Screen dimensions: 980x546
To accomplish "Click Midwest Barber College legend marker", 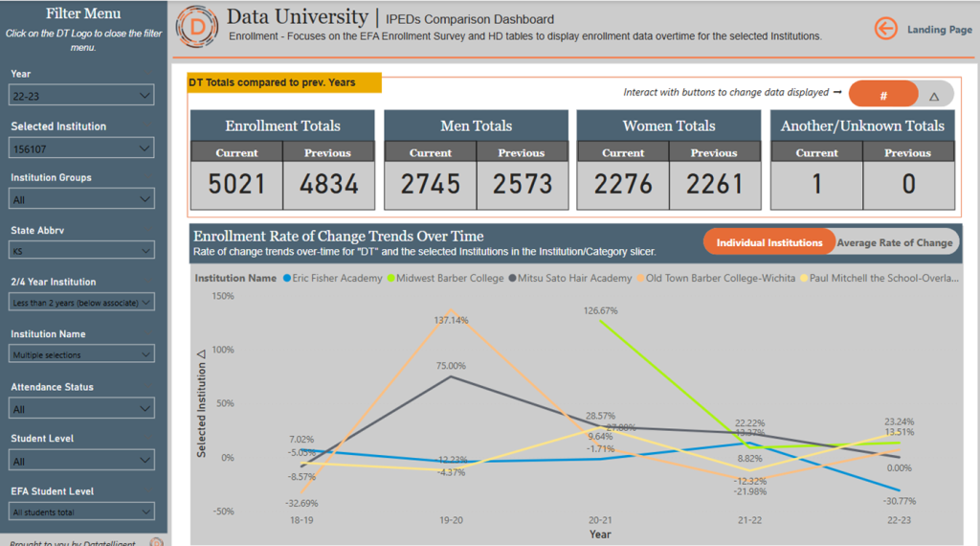I will click(x=390, y=279).
